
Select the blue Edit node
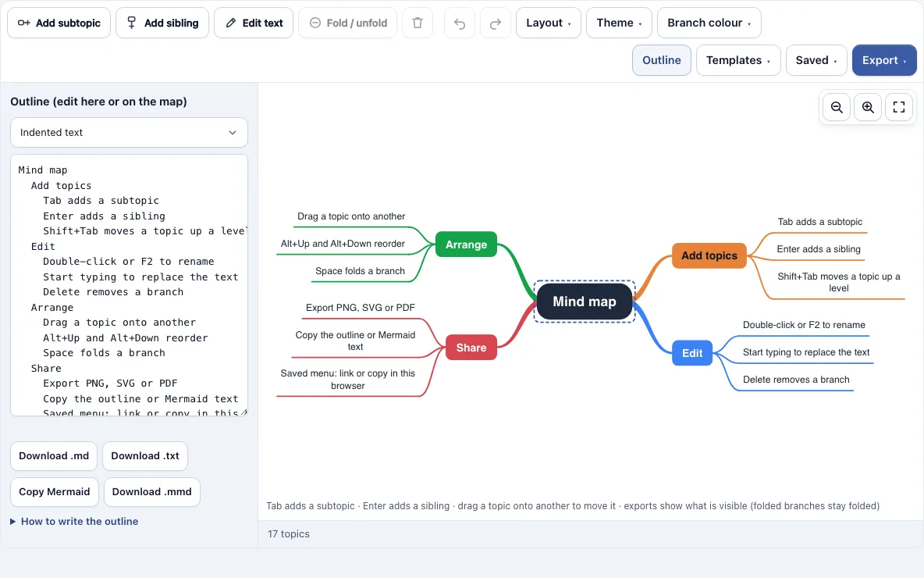[691, 353]
